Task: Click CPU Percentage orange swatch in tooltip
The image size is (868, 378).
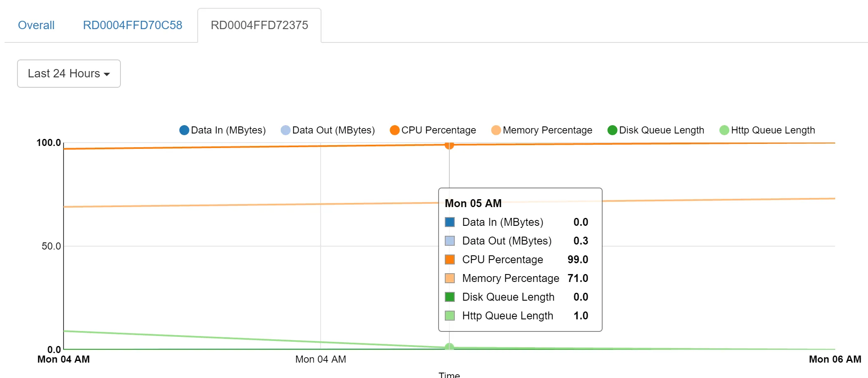Action: pyautogui.click(x=449, y=259)
